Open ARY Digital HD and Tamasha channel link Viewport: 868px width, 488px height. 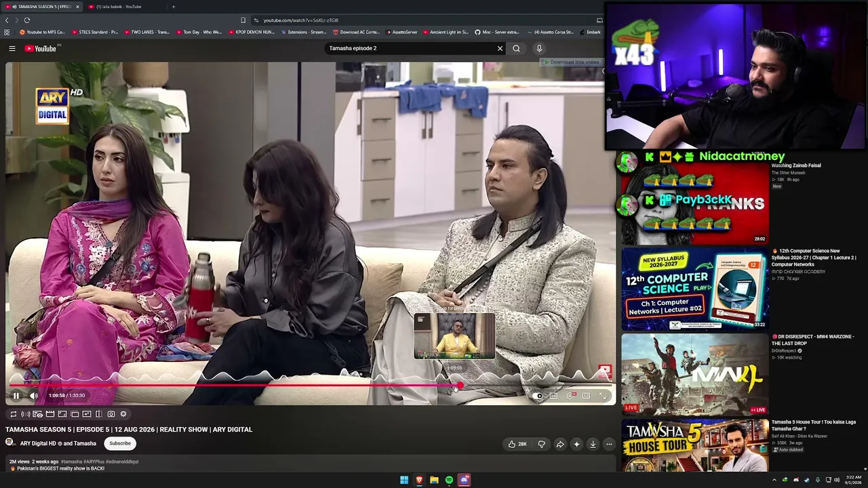tap(58, 443)
